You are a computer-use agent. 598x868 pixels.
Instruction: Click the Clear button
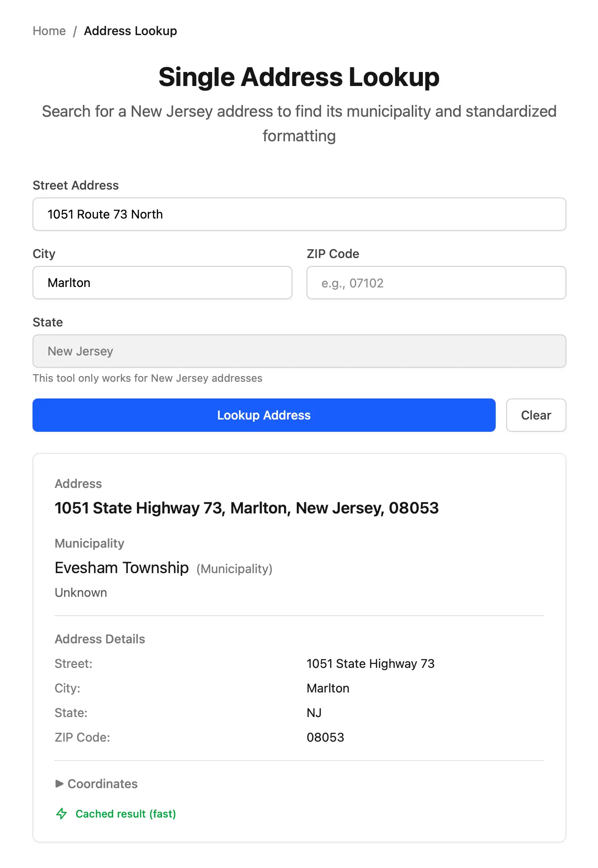[x=536, y=415]
